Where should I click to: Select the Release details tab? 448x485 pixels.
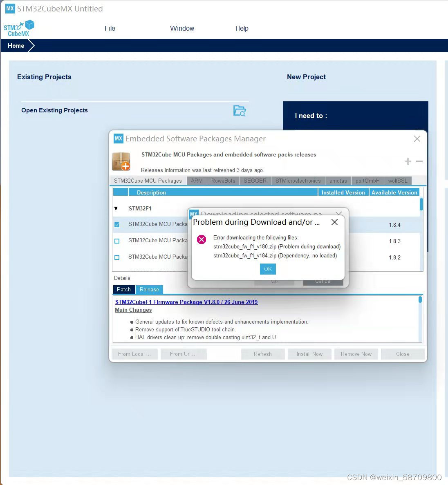149,290
